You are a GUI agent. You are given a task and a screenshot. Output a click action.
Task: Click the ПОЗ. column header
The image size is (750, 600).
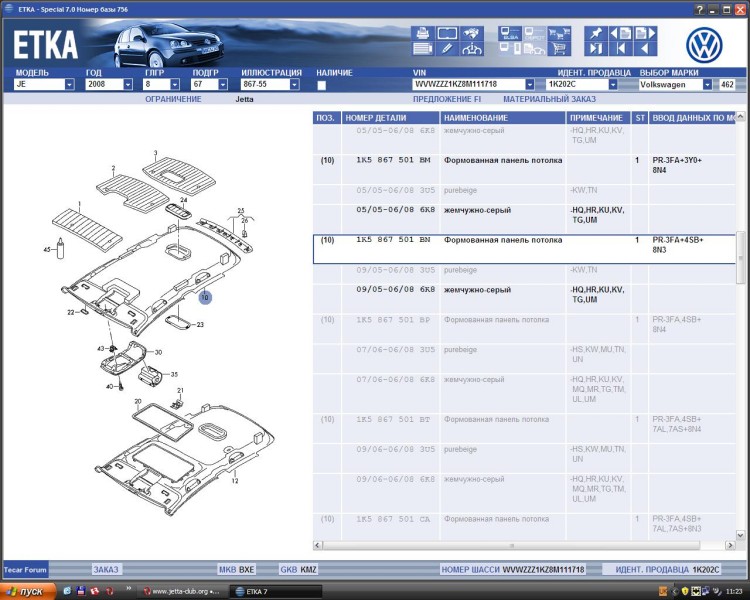click(x=327, y=118)
